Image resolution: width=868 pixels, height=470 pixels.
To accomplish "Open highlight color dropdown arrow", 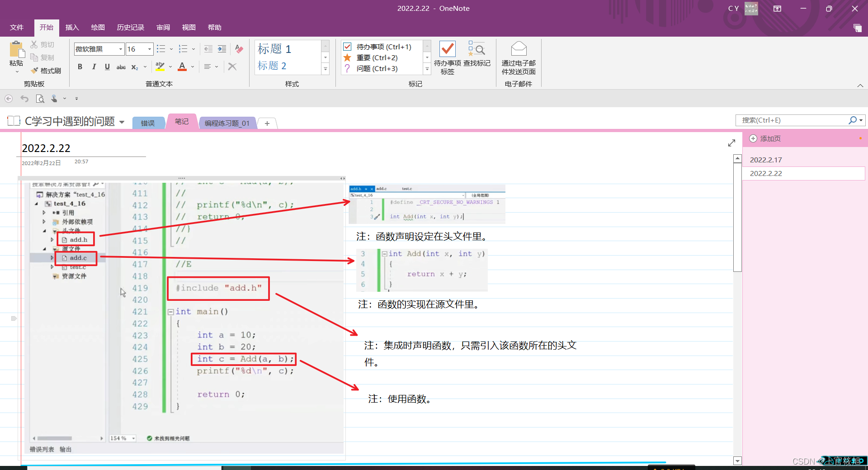I will click(170, 66).
